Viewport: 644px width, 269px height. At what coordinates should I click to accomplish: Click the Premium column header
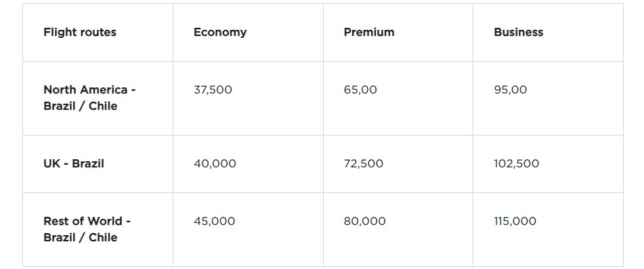369,32
